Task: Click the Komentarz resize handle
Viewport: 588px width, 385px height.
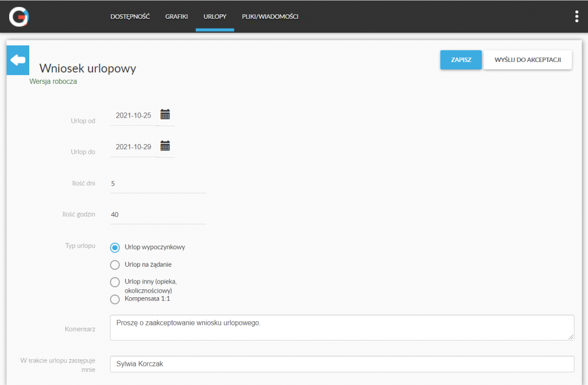Action: 571,337
